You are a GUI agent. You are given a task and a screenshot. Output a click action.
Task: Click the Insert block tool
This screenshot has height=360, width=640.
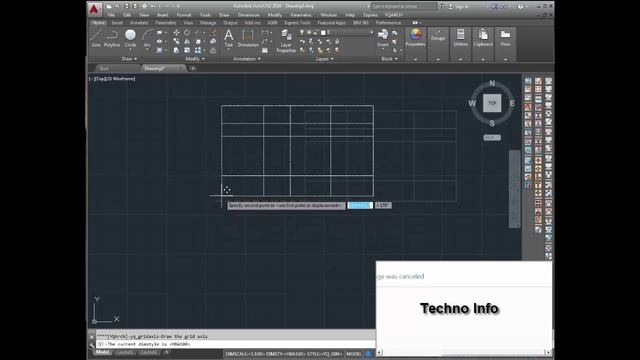[x=383, y=38]
